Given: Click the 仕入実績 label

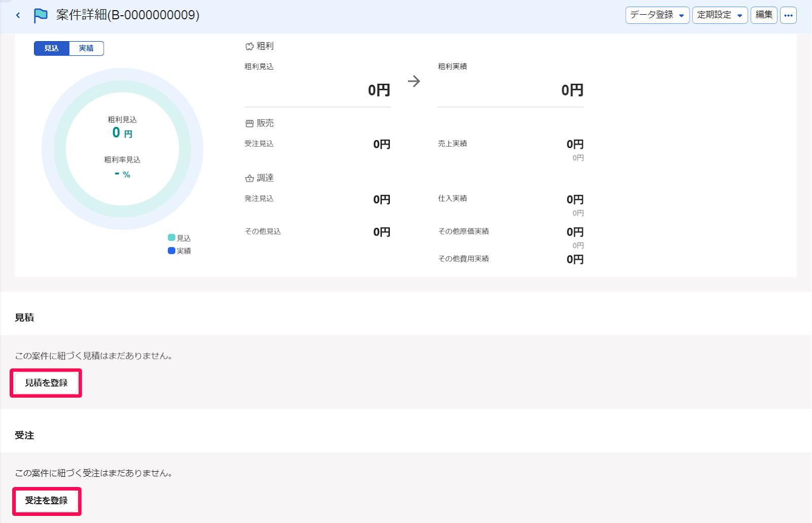Looking at the screenshot, I should (x=453, y=199).
